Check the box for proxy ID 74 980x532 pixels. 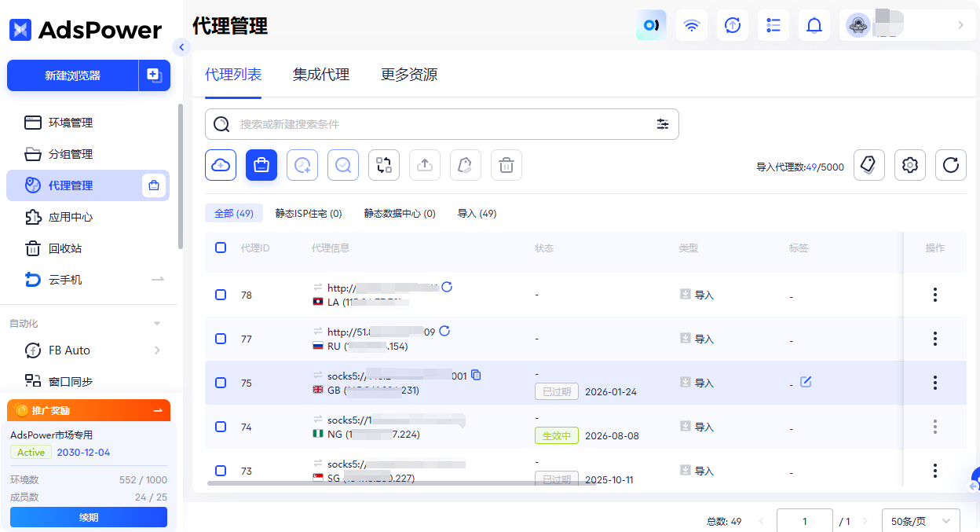[x=221, y=427]
